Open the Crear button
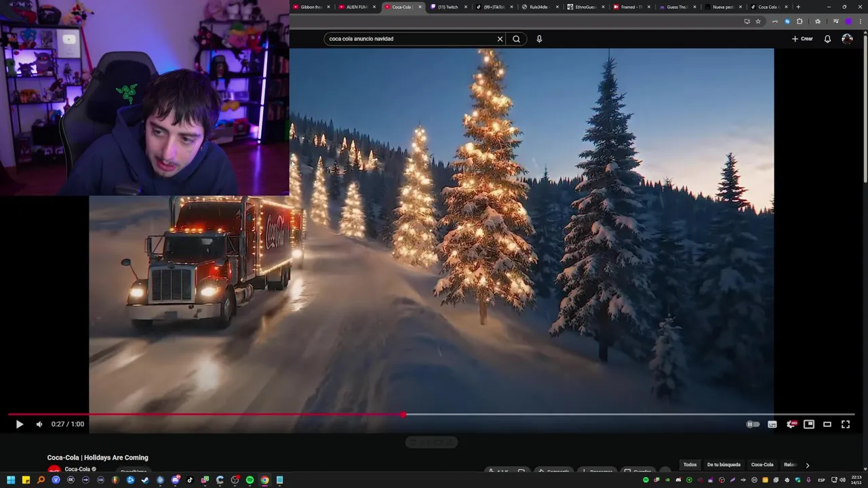 (x=802, y=39)
